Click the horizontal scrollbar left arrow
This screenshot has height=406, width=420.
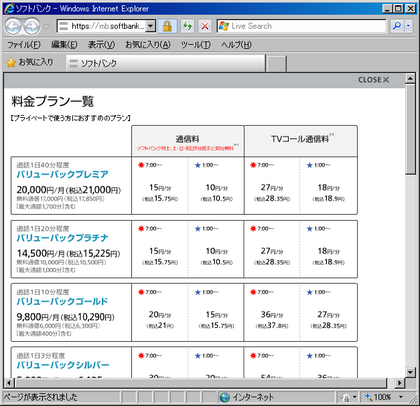coord(9,383)
